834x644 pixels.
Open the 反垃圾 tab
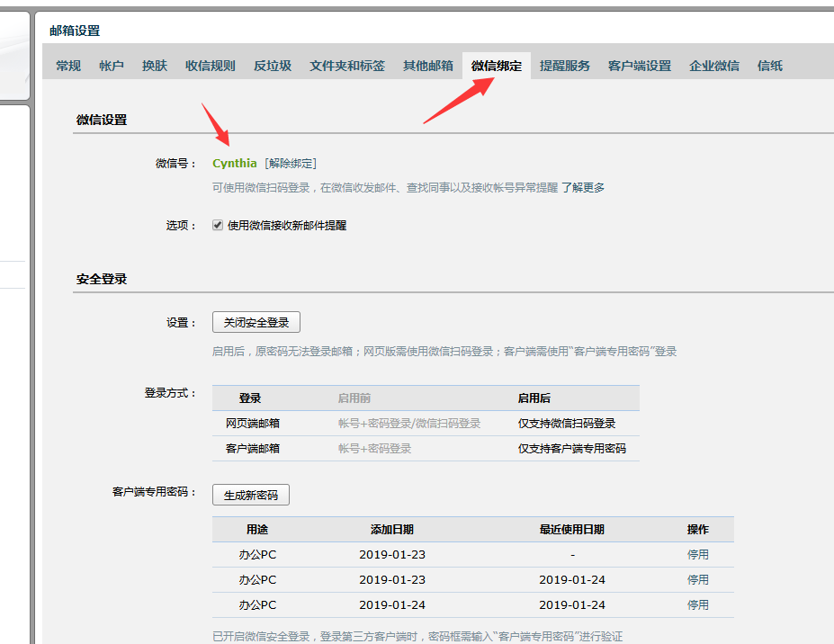[273, 66]
